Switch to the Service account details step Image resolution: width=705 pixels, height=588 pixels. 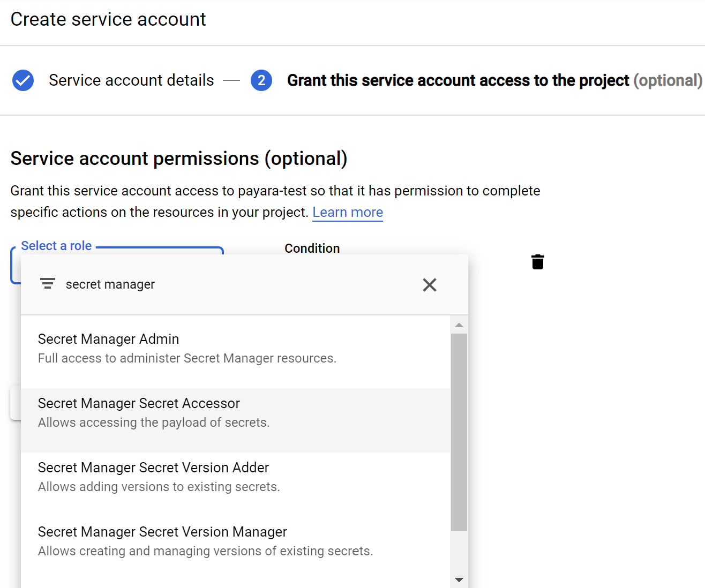click(x=131, y=80)
